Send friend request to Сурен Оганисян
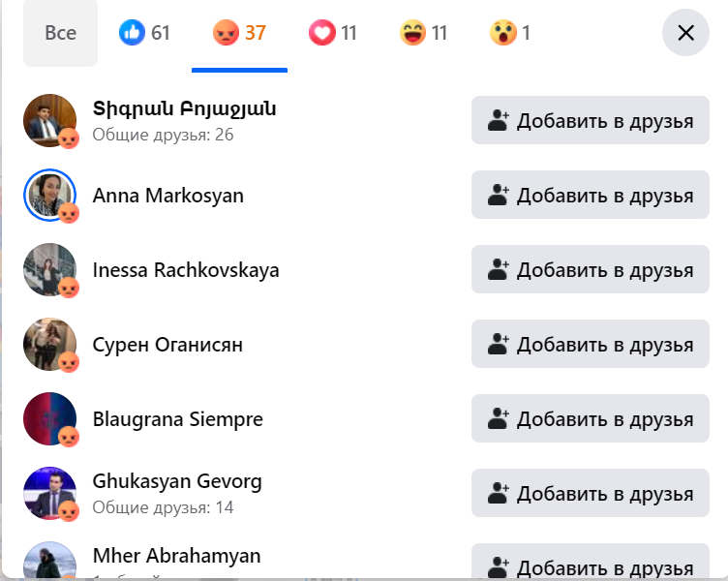Viewport: 728px width, 581px height. [x=591, y=344]
